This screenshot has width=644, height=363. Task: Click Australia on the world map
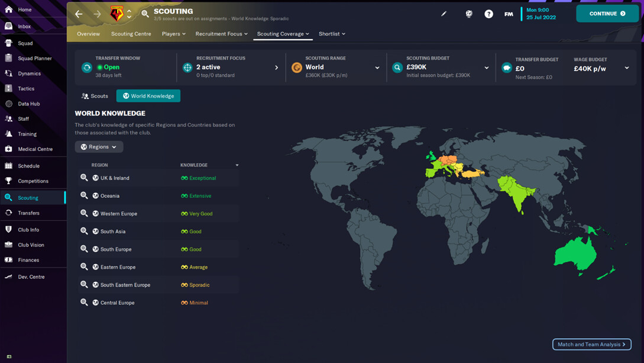[x=576, y=255]
